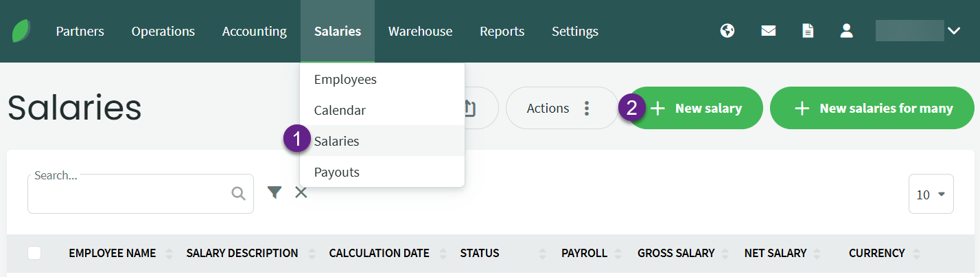This screenshot has width=980, height=277.
Task: Expand the account name dropdown chevron
Action: (x=954, y=31)
